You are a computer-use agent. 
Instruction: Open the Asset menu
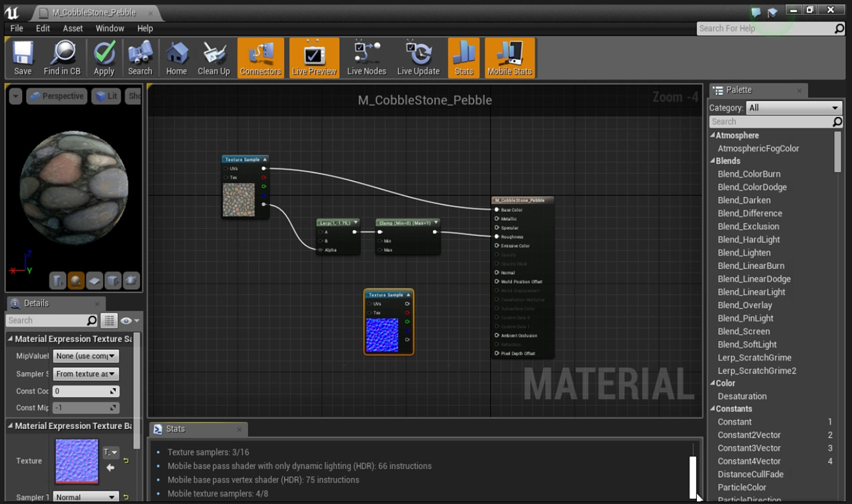[x=73, y=28]
